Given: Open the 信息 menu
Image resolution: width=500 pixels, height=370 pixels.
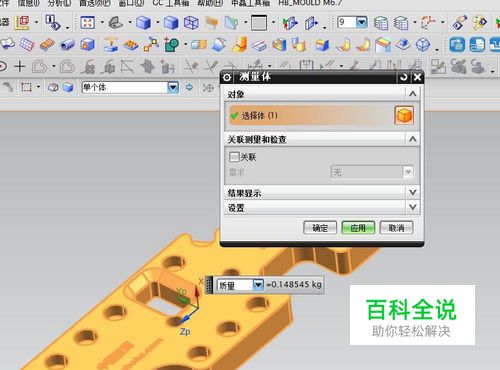Looking at the screenshot, I should coord(28,3).
